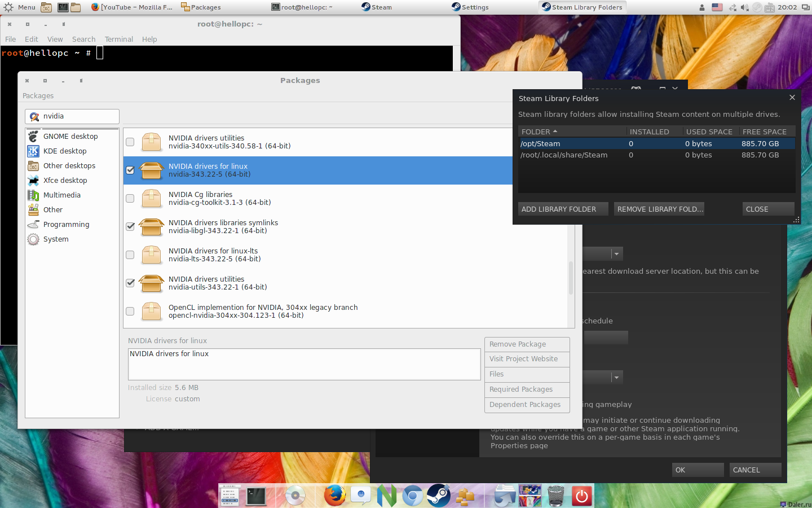
Task: Launch Chromium from the dock
Action: pos(412,496)
